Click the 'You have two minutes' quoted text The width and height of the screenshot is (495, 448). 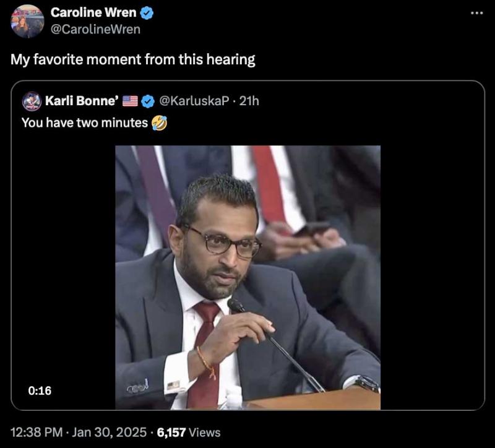pos(85,123)
